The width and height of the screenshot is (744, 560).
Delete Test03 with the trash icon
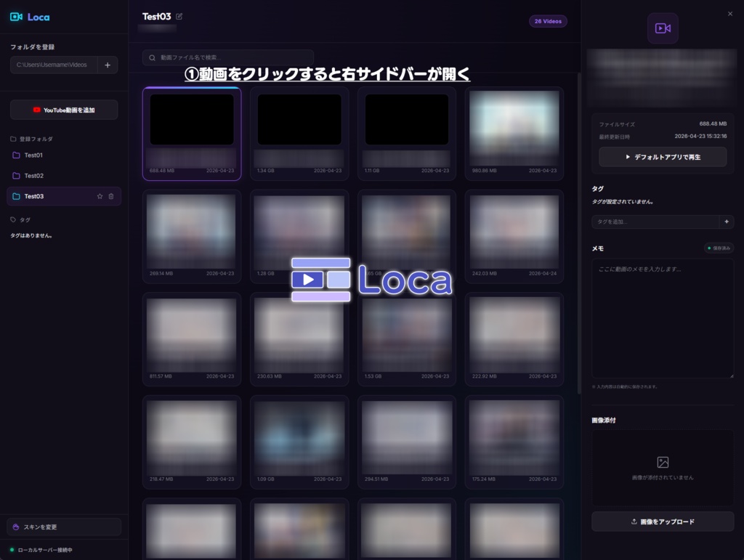(x=111, y=196)
